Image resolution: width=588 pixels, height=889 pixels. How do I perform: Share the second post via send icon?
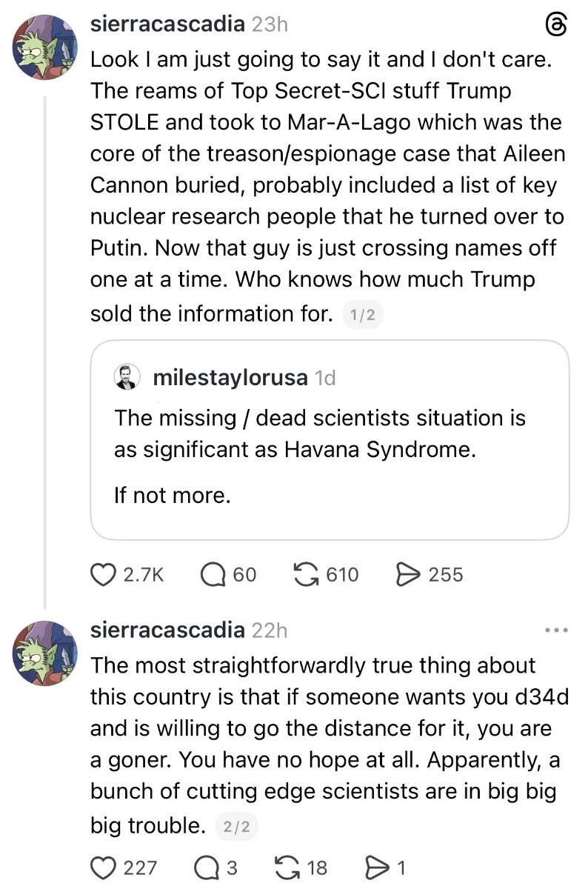[378, 868]
